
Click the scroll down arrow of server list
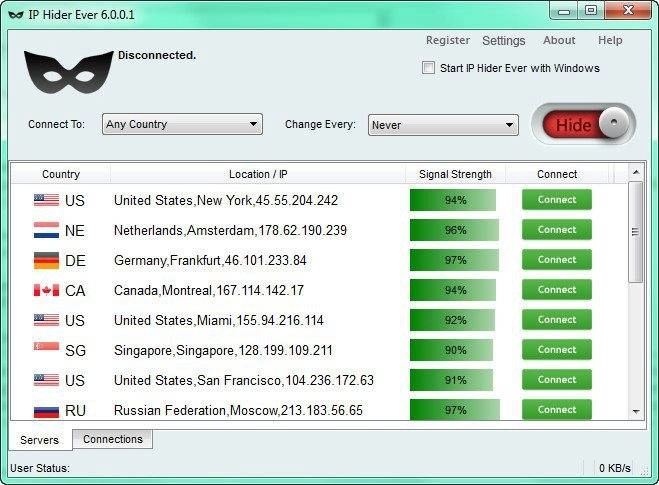[x=636, y=411]
